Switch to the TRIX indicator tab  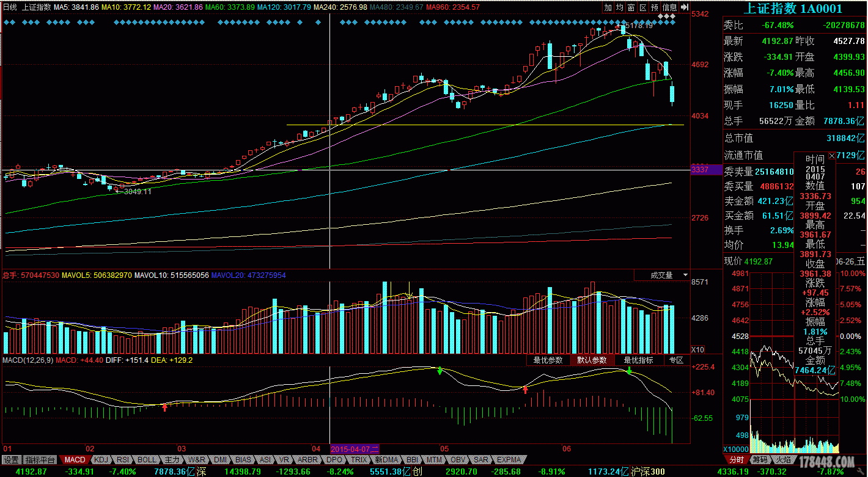click(x=359, y=460)
